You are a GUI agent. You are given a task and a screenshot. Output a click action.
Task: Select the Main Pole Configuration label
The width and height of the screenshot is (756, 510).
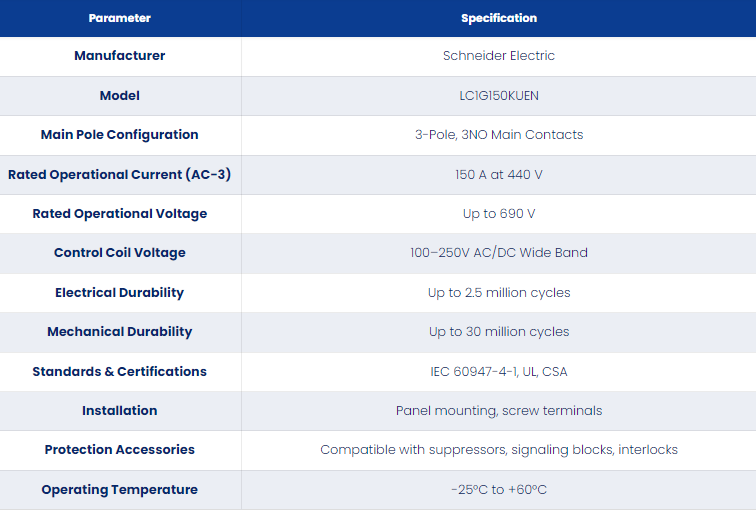pyautogui.click(x=120, y=134)
